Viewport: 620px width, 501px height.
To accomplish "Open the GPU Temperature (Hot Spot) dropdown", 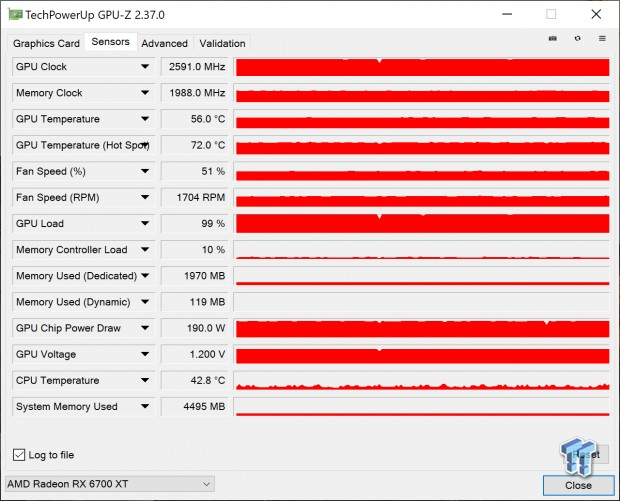I will [x=145, y=145].
